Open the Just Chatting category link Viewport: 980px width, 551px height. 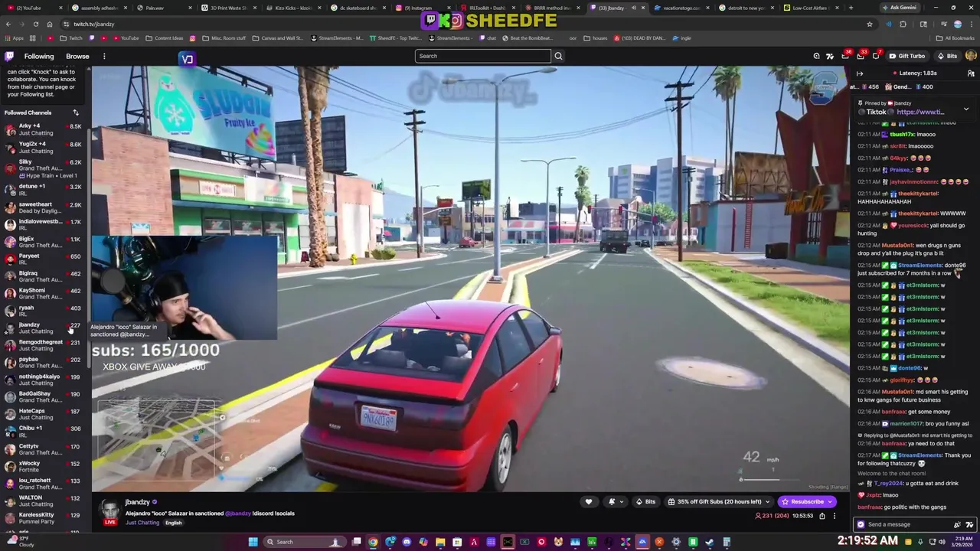(142, 523)
